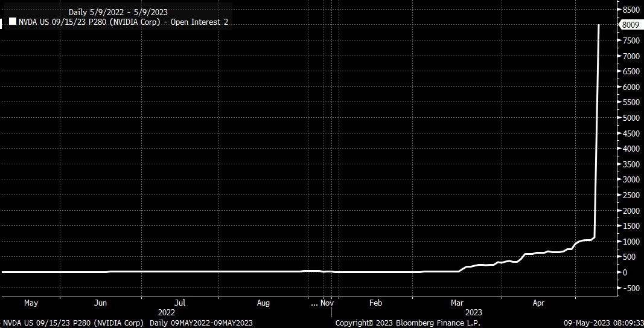Click the 5000 y-axis label

(x=631, y=118)
